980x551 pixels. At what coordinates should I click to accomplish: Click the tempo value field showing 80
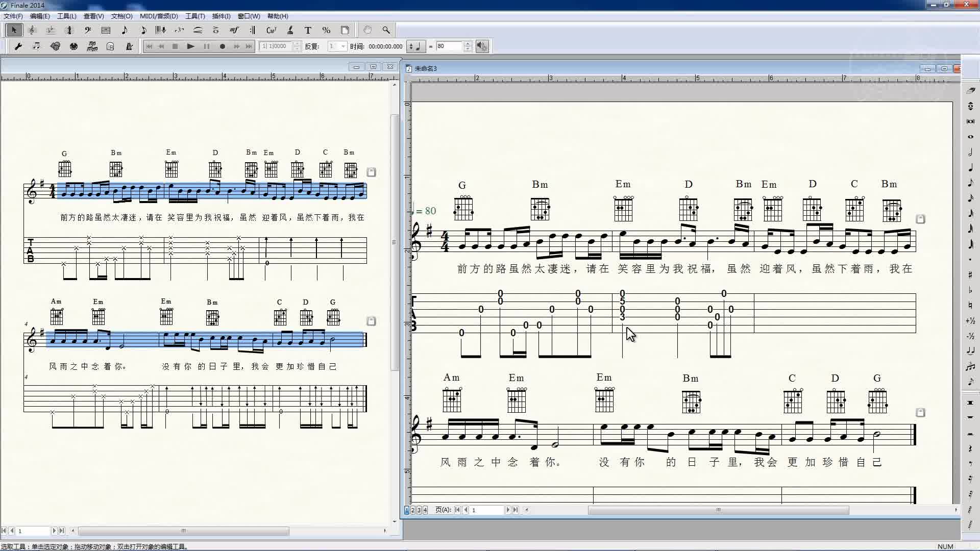click(449, 46)
